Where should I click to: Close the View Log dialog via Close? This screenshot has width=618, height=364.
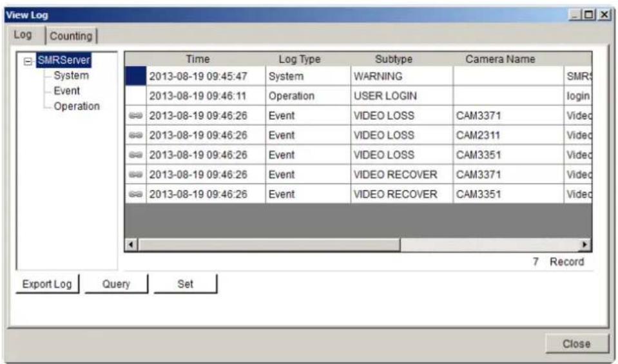click(577, 343)
